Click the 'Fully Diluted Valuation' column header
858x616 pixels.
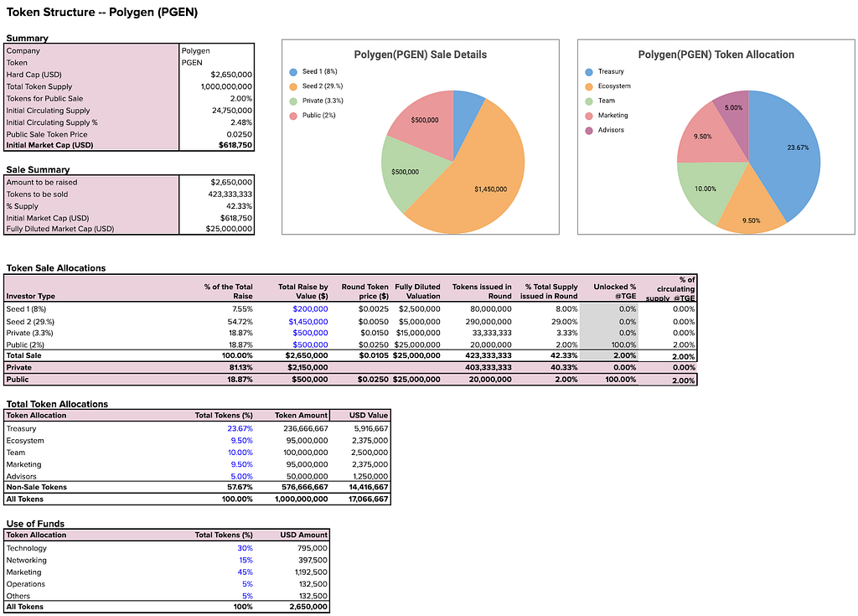coord(417,292)
